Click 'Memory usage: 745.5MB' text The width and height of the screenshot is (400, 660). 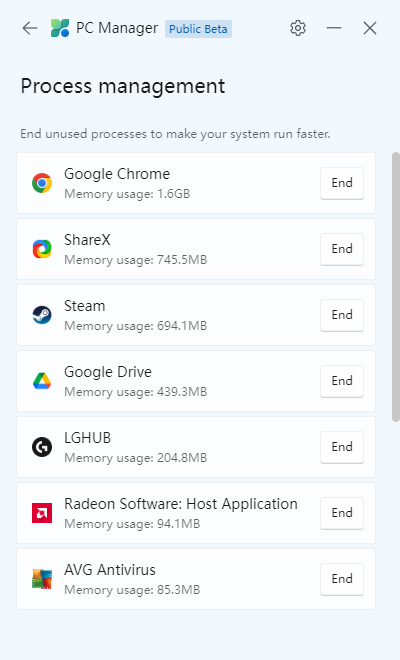click(136, 260)
